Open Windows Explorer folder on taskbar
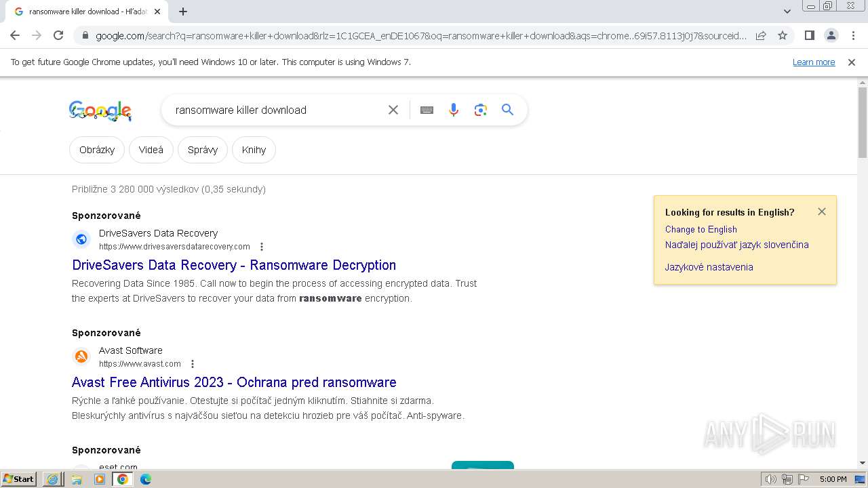The height and width of the screenshot is (488, 868). click(x=77, y=479)
